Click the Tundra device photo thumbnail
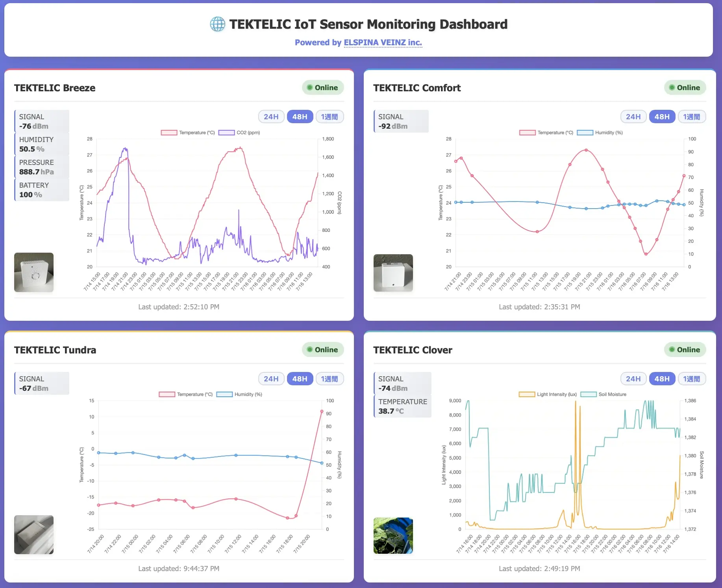Screen dimensions: 722x588 point(34,534)
